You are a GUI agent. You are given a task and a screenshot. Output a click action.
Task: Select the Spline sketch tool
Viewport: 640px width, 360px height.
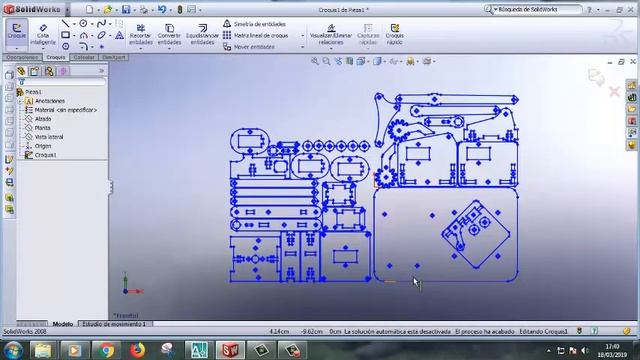[x=101, y=24]
